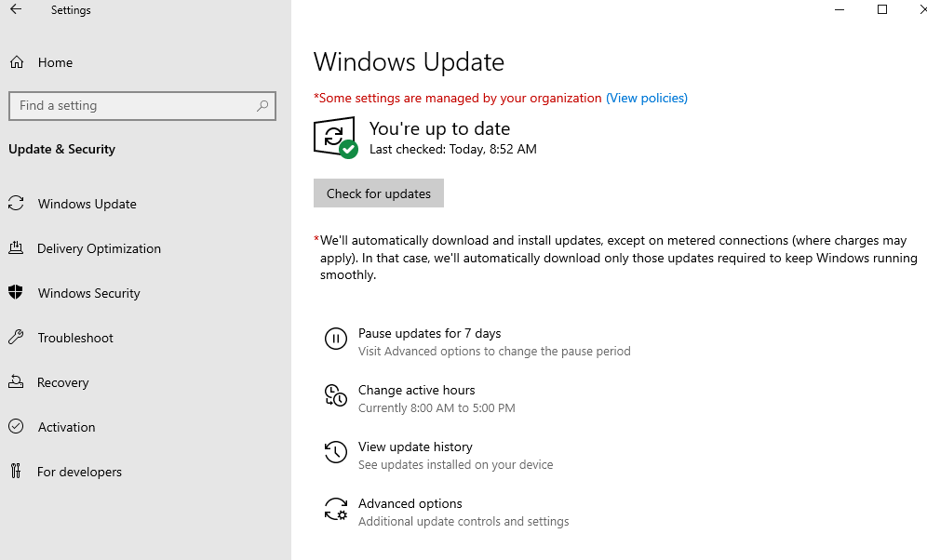Focus the Find a setting search box

point(142,106)
